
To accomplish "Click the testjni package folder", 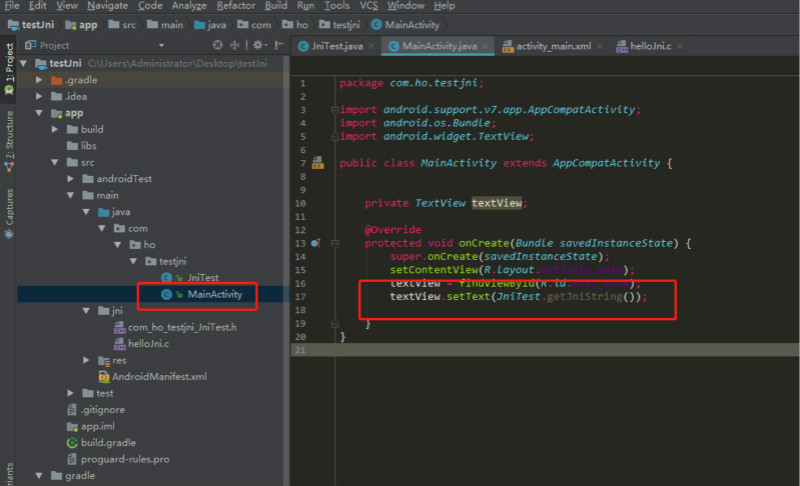I will (x=166, y=261).
